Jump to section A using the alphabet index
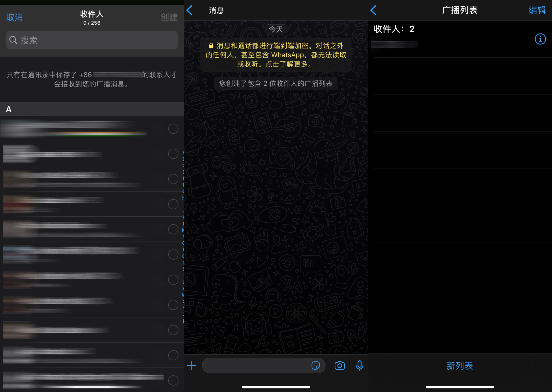 click(x=183, y=152)
